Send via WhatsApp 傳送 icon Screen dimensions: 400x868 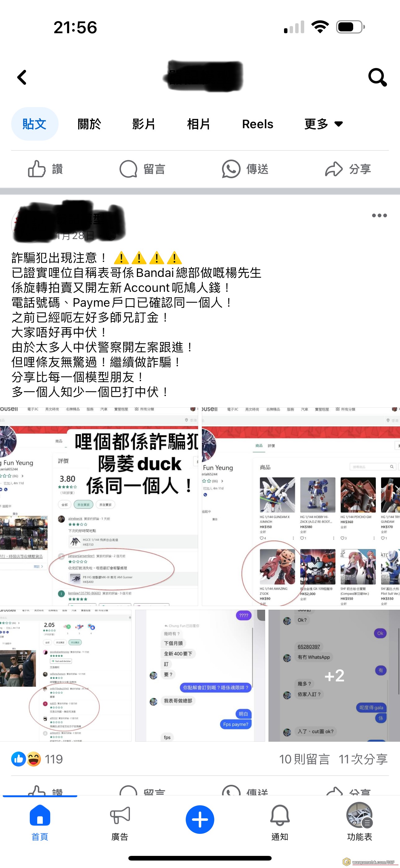pyautogui.click(x=231, y=169)
